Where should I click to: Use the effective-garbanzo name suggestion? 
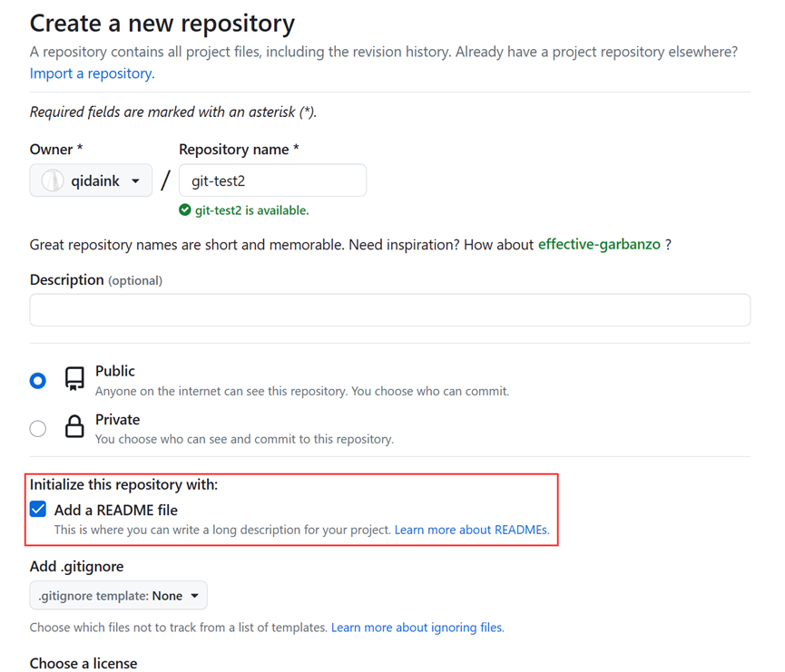coord(599,245)
